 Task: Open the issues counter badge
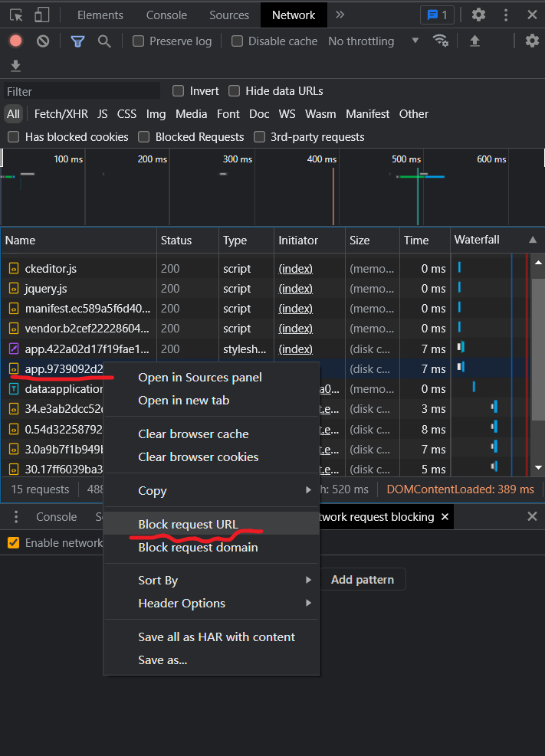(x=437, y=15)
